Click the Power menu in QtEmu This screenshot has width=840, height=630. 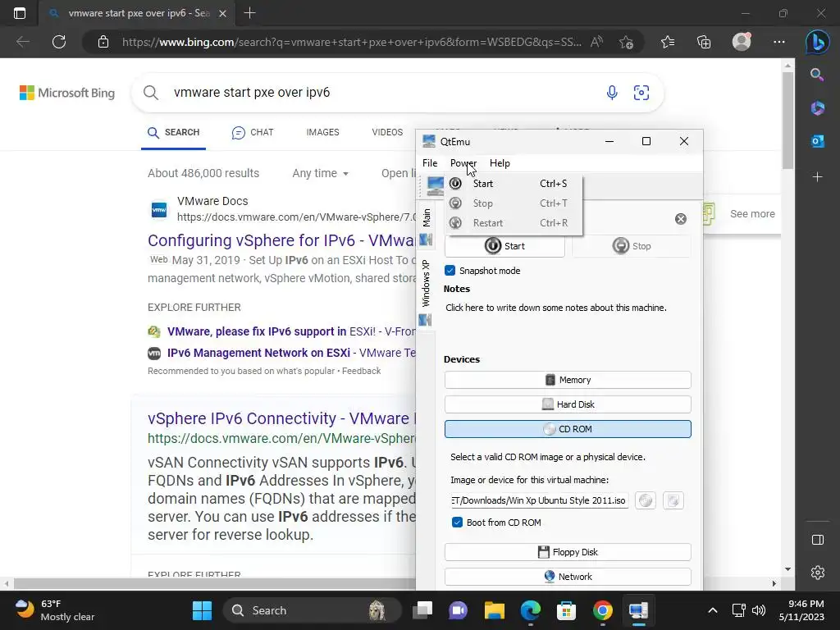click(x=463, y=163)
